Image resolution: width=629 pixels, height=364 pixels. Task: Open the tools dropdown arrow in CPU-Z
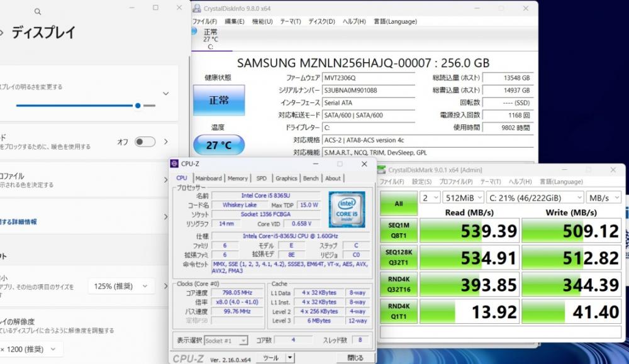290,358
